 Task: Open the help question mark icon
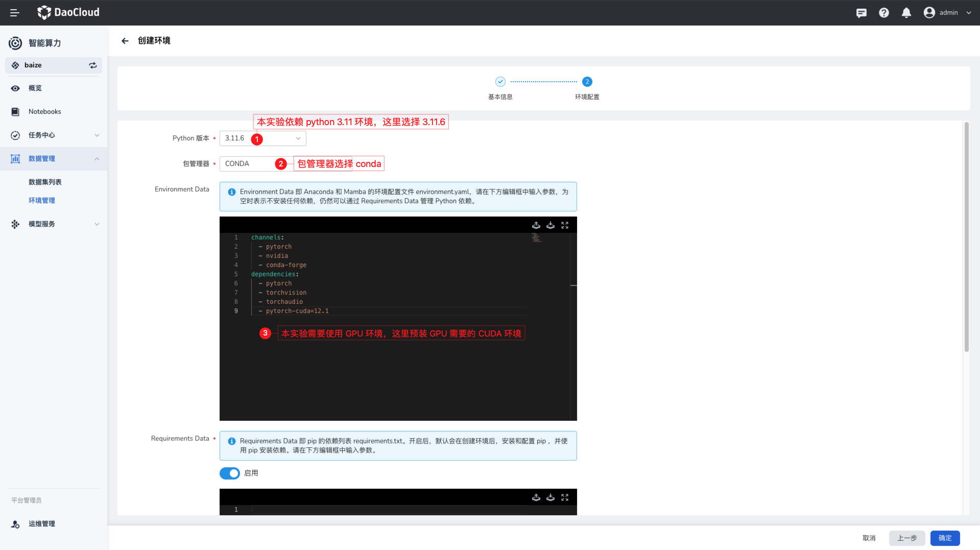(883, 13)
